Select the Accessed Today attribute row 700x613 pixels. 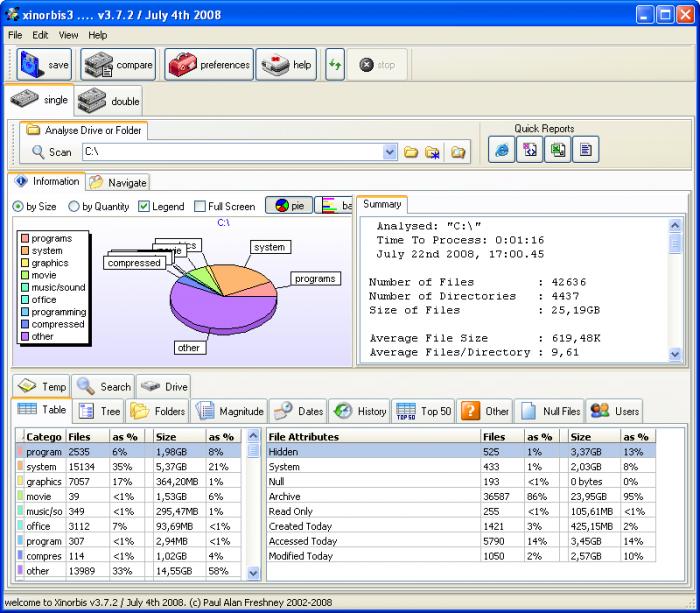tap(461, 541)
